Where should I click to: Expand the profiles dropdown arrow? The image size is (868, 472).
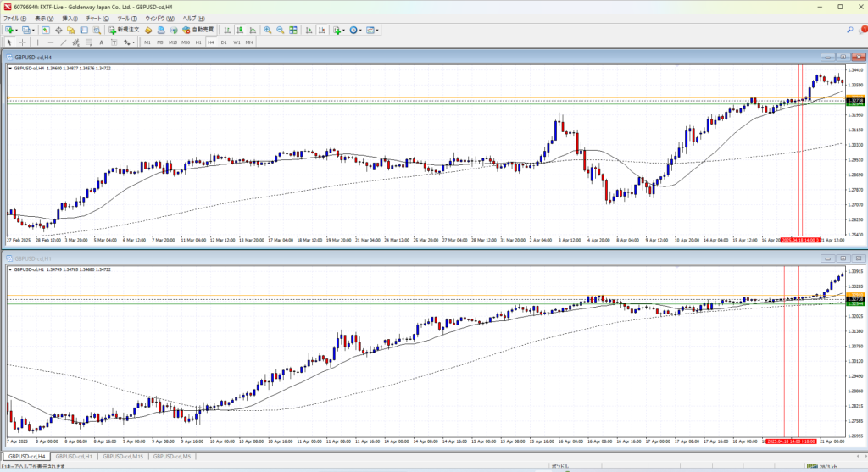[x=34, y=30]
